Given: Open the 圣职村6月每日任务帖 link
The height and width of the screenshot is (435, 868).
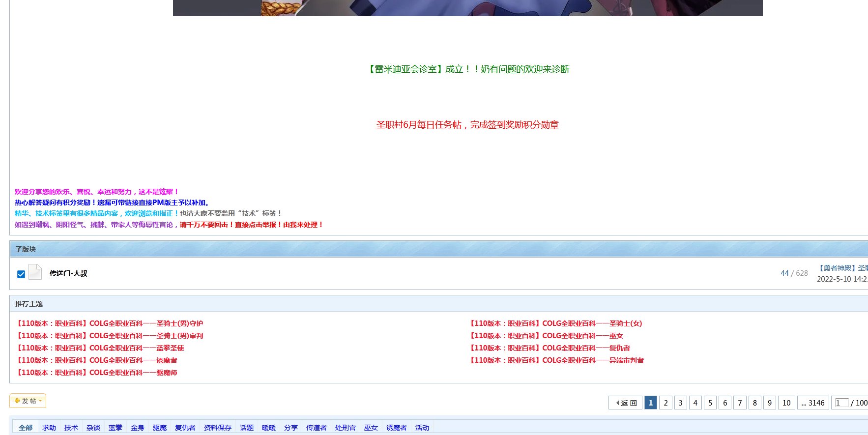Looking at the screenshot, I should tap(467, 125).
